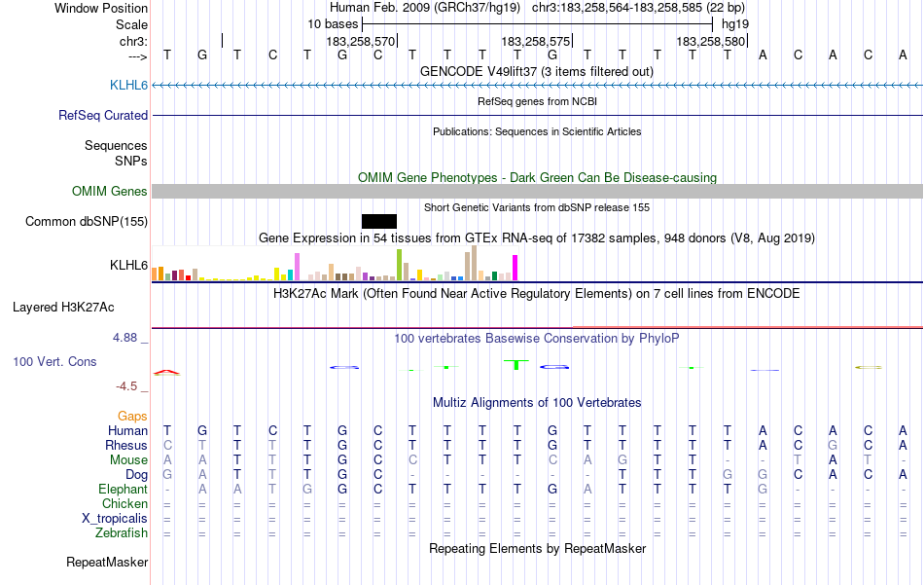Click the red PhyloP conservation peak
Image resolution: width=924 pixels, height=585 pixels.
[x=166, y=372]
